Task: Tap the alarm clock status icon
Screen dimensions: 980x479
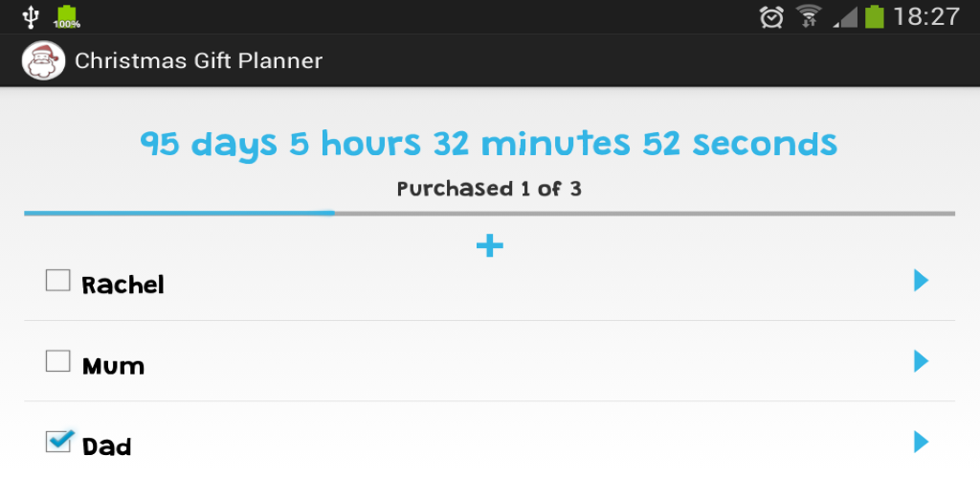Action: click(771, 16)
